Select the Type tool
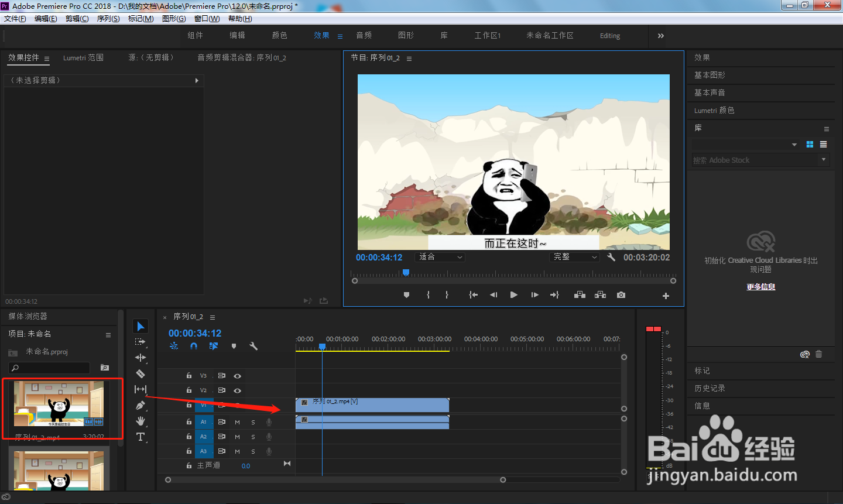The width and height of the screenshot is (843, 504). (140, 437)
